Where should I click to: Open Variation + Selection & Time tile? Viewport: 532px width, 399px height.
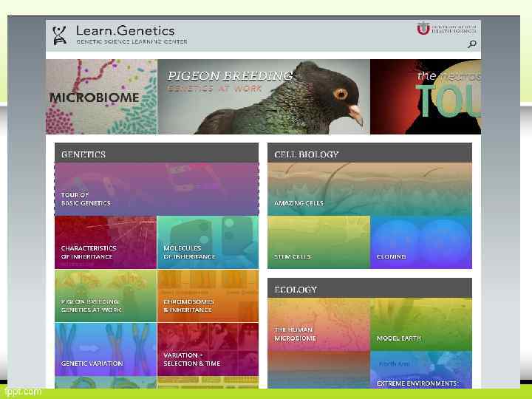click(208, 349)
